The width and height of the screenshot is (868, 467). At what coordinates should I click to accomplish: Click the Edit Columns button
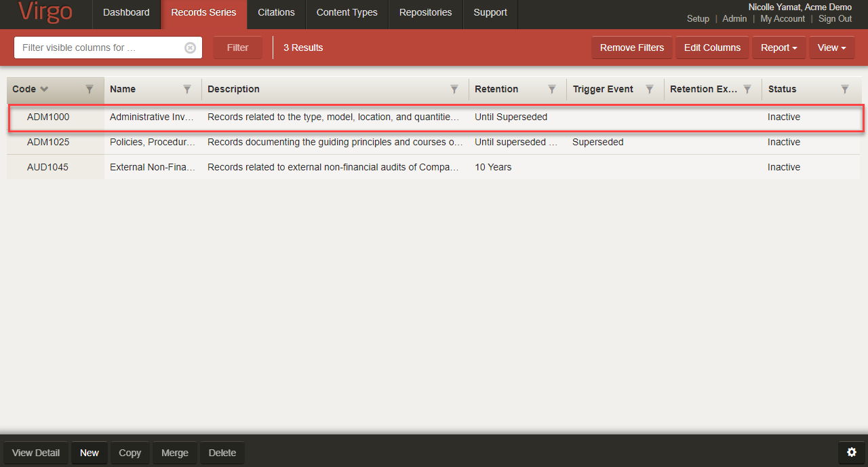(x=712, y=48)
